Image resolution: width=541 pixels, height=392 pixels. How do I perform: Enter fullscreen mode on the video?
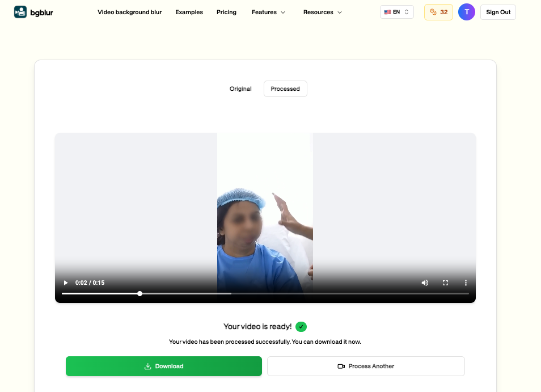point(445,282)
